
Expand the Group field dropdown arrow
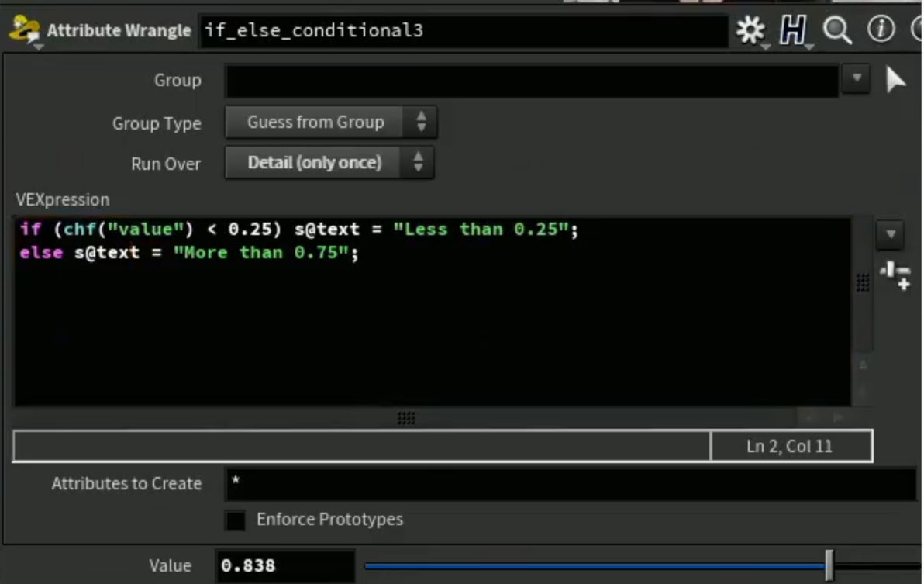click(x=857, y=78)
